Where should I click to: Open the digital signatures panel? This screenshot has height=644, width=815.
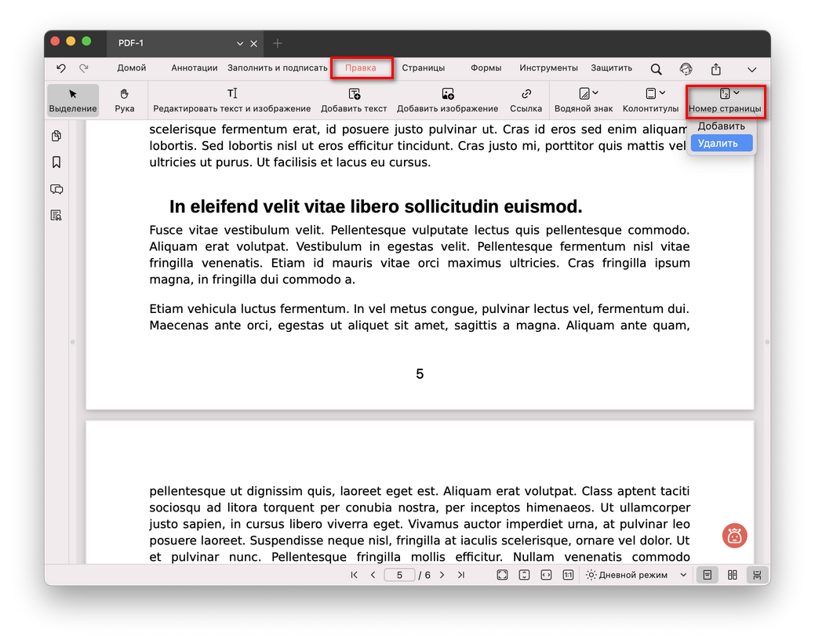(56, 214)
